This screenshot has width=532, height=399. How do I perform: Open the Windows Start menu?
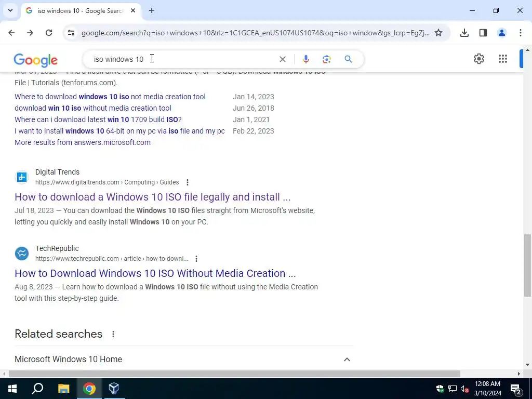click(12, 389)
